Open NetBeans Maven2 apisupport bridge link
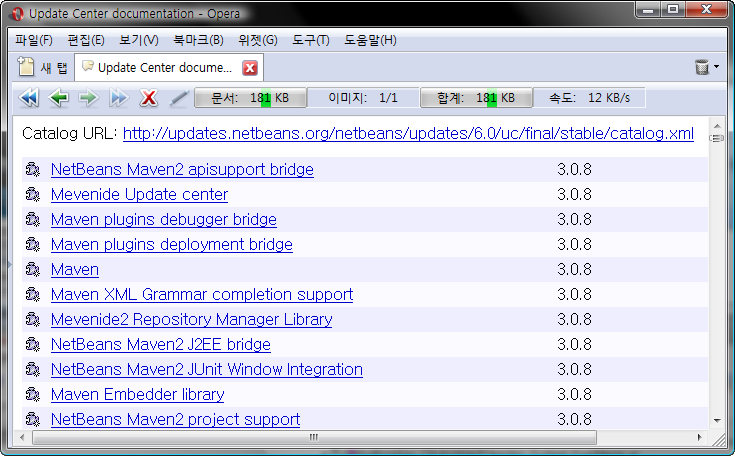The image size is (735, 456). click(182, 169)
